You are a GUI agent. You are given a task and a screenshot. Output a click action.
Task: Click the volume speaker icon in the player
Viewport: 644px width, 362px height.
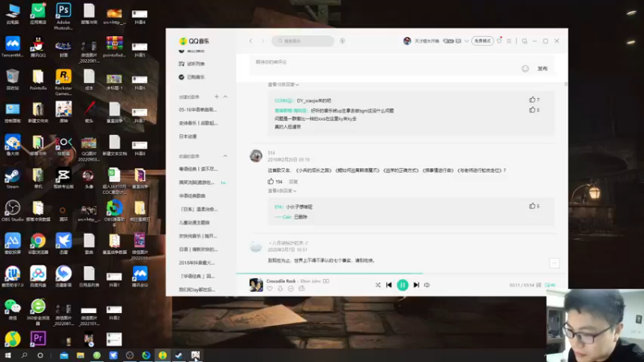click(427, 285)
